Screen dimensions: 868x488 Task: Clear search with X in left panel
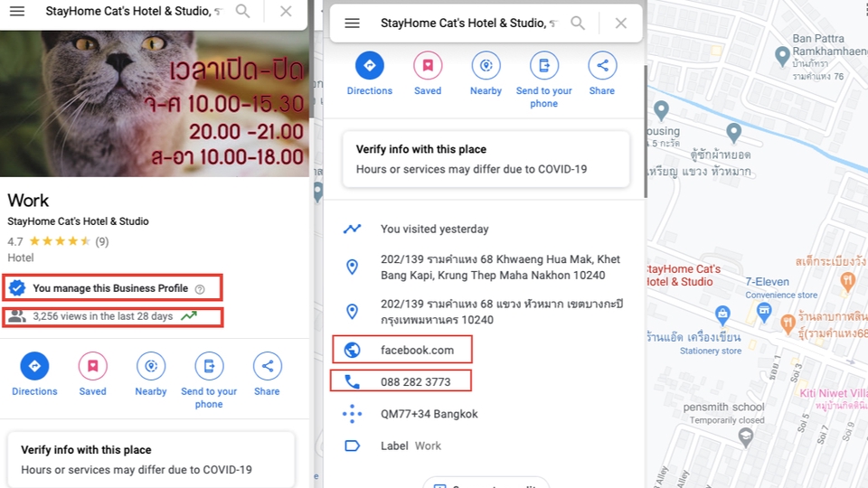tap(286, 11)
